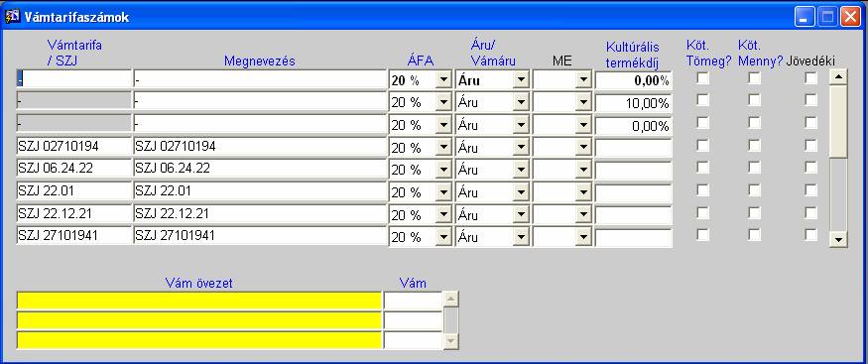Screen dimensions: 868x364
Task: Select the SZJ 02710194 Vámtarifa cell
Action: (73, 147)
